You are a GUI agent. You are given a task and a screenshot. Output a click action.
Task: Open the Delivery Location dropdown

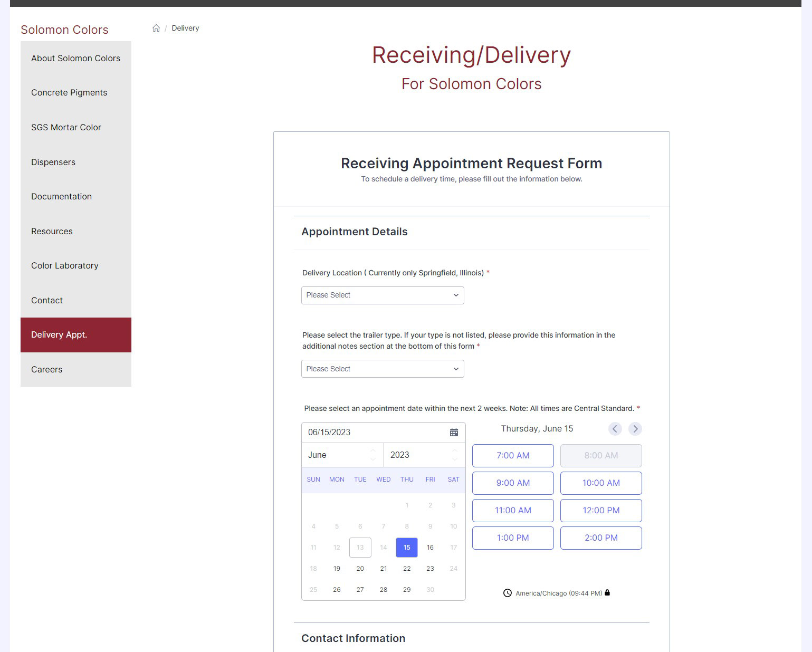tap(383, 295)
